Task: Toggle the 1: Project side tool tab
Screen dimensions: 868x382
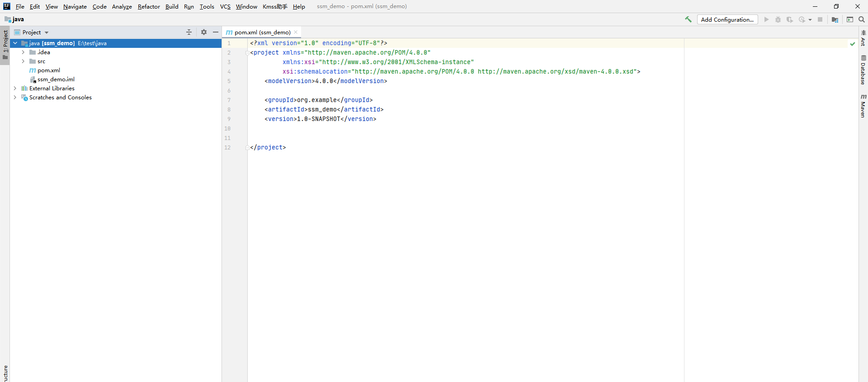Action: pos(5,45)
